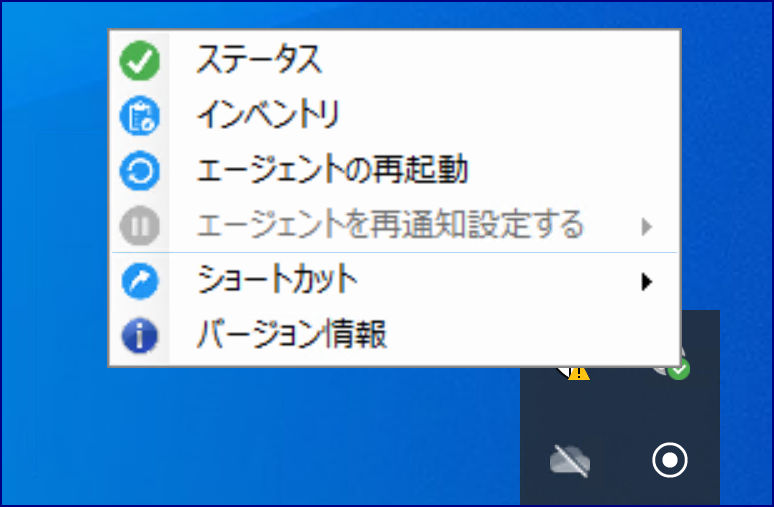Click the circular arrow restart icon
Screen dimensions: 774x507
pos(140,171)
